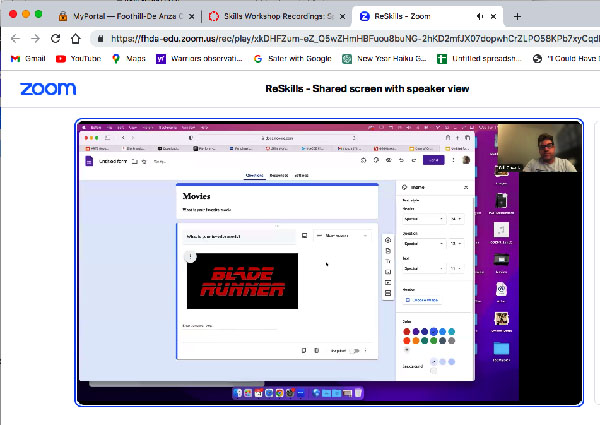Close the Theme panel

[x=466, y=187]
